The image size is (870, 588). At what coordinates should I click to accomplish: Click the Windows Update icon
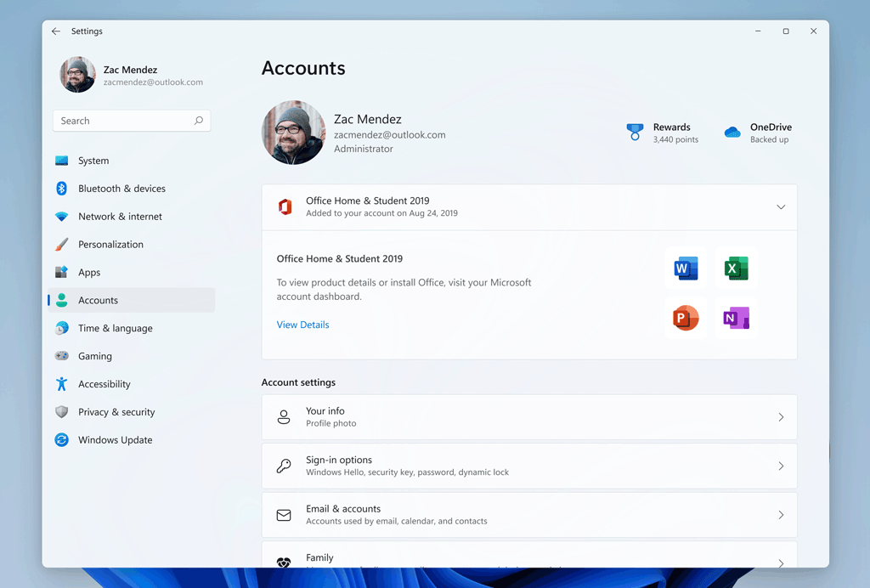pos(62,439)
